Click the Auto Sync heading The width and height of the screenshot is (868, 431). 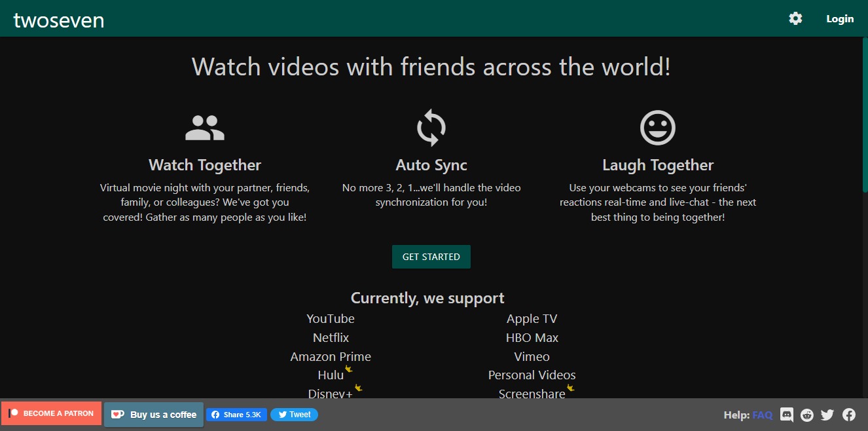431,165
